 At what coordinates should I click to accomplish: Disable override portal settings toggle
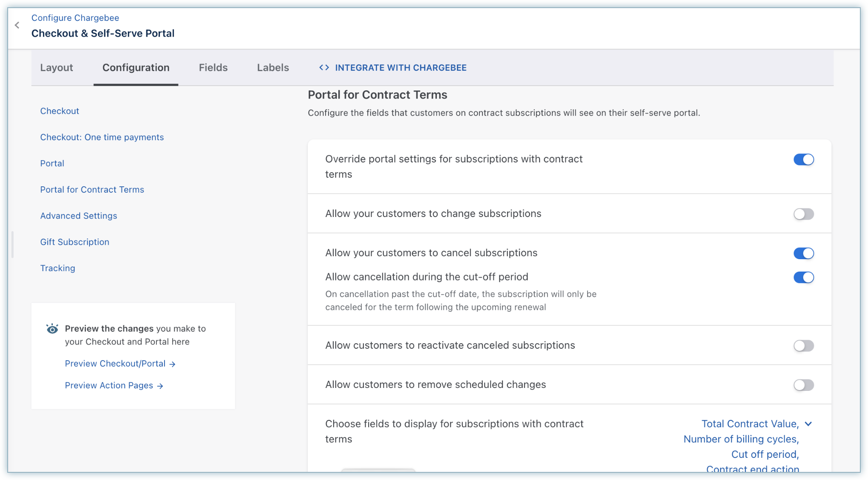point(803,159)
